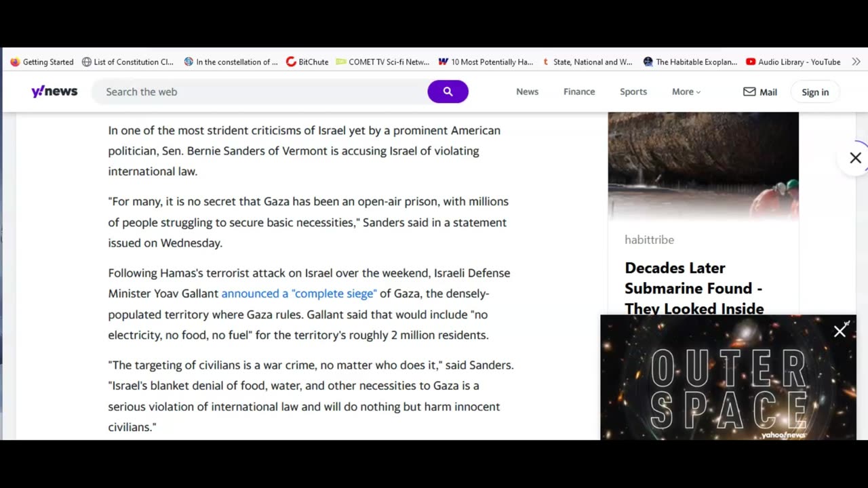Screen dimensions: 868x488
Task: Open the News navigation item
Action: click(527, 91)
